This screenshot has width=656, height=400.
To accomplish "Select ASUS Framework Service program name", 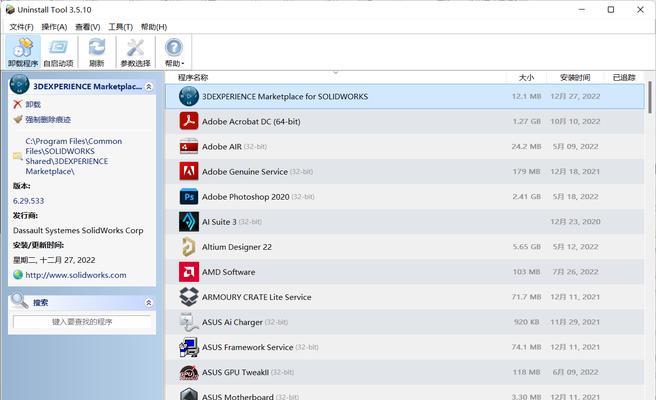I will 247,348.
